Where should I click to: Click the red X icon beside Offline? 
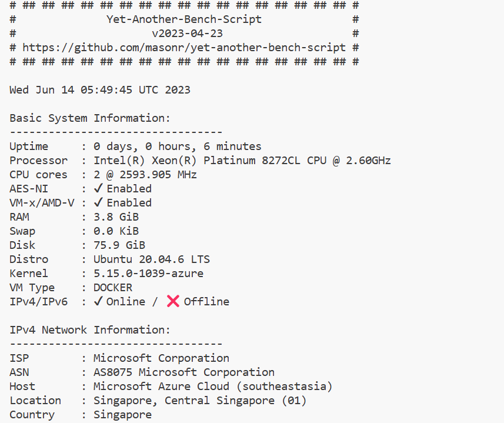(x=173, y=302)
